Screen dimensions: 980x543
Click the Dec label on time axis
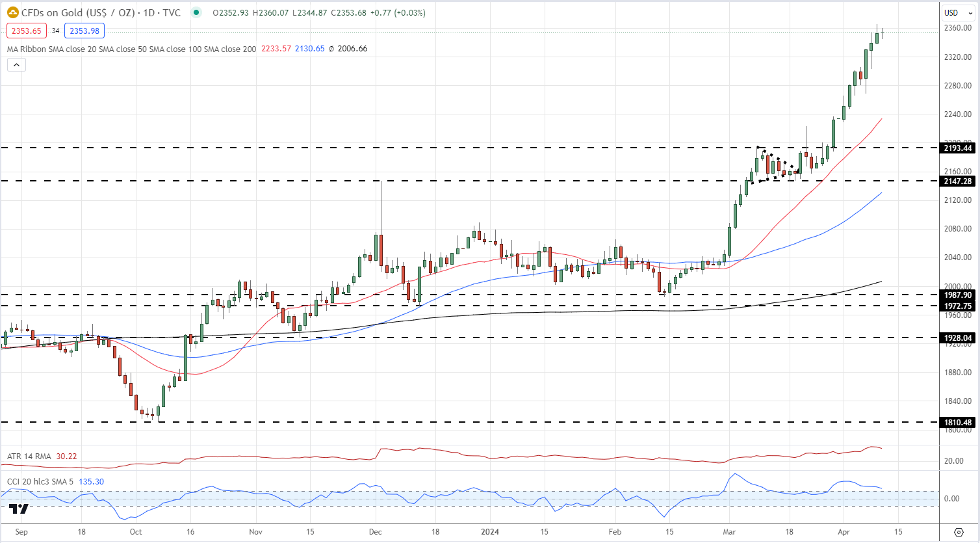[x=376, y=532]
